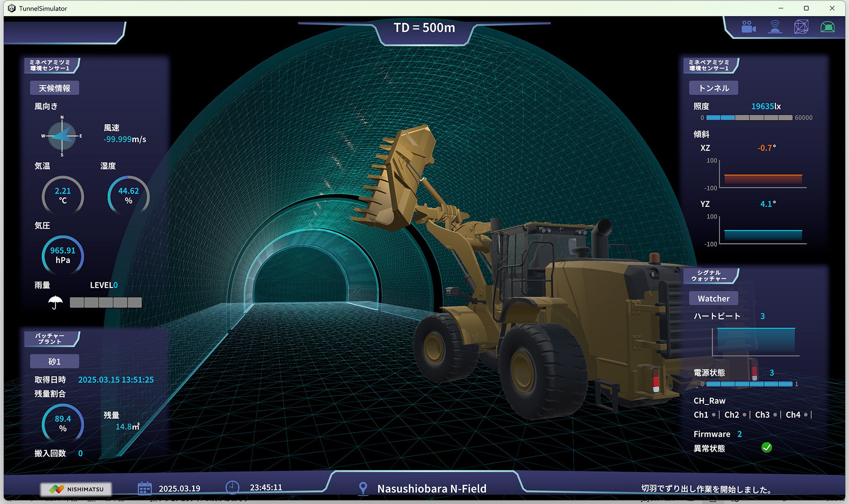Toggle the wireframe cube icon
Viewport: 849px width, 504px height.
pos(801,27)
